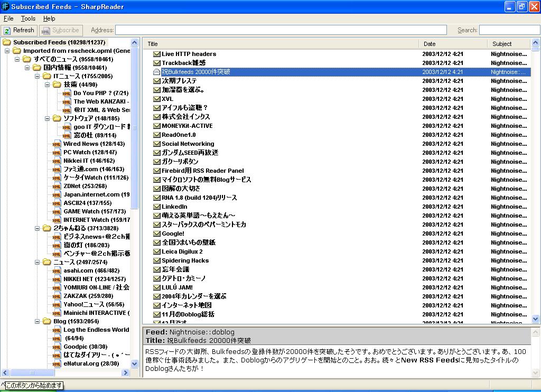Open the Leica Digilux 2 item

182,251
